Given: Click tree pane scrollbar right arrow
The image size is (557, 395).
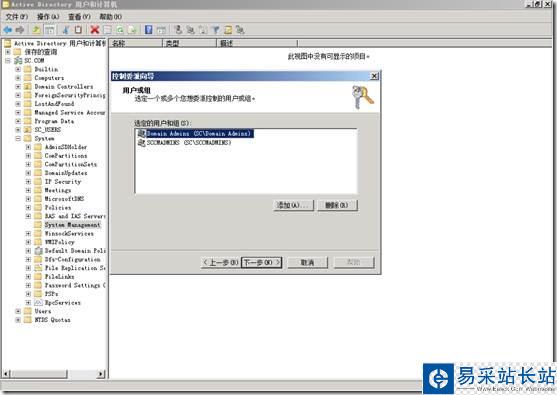Looking at the screenshot, I should (x=102, y=374).
